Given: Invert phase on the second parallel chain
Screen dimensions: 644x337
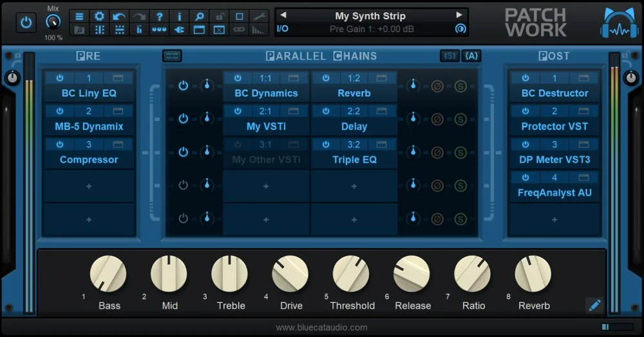Looking at the screenshot, I should (437, 119).
